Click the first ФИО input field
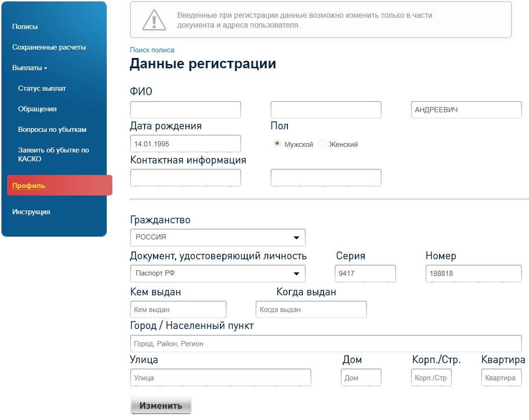This screenshot has height=420, width=529. point(185,110)
